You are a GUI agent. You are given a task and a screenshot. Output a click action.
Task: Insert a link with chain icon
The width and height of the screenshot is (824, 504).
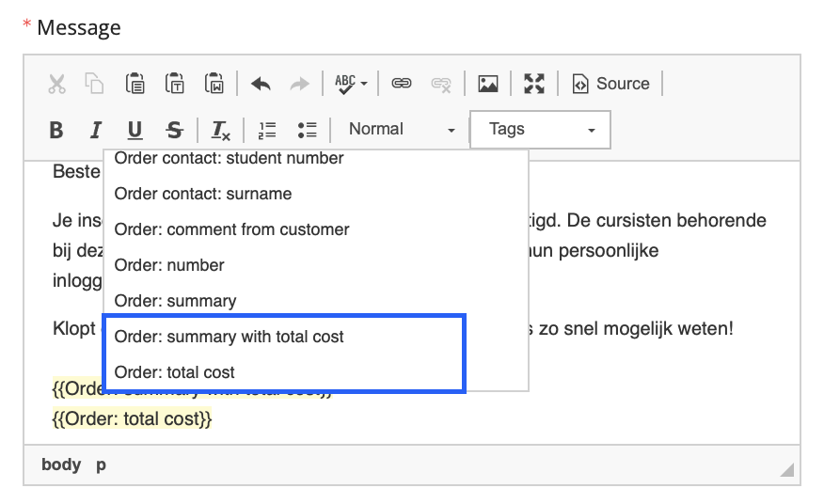coord(402,83)
